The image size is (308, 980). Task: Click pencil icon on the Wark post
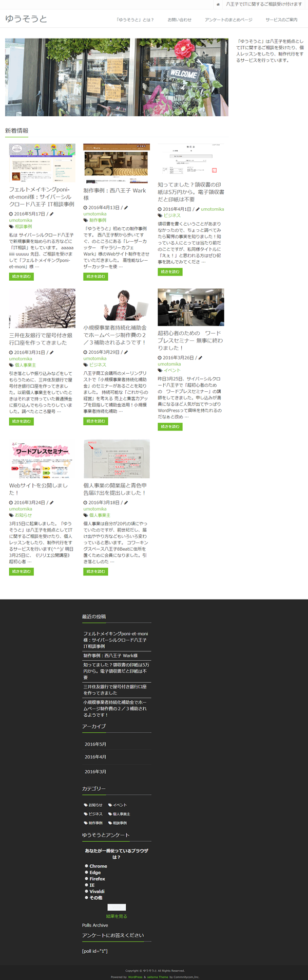coord(126,208)
